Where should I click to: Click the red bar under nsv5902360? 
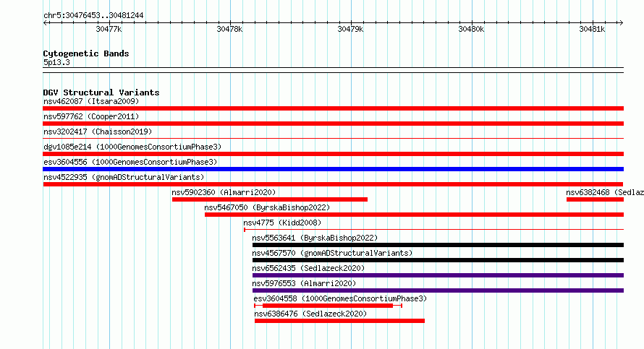(270, 199)
